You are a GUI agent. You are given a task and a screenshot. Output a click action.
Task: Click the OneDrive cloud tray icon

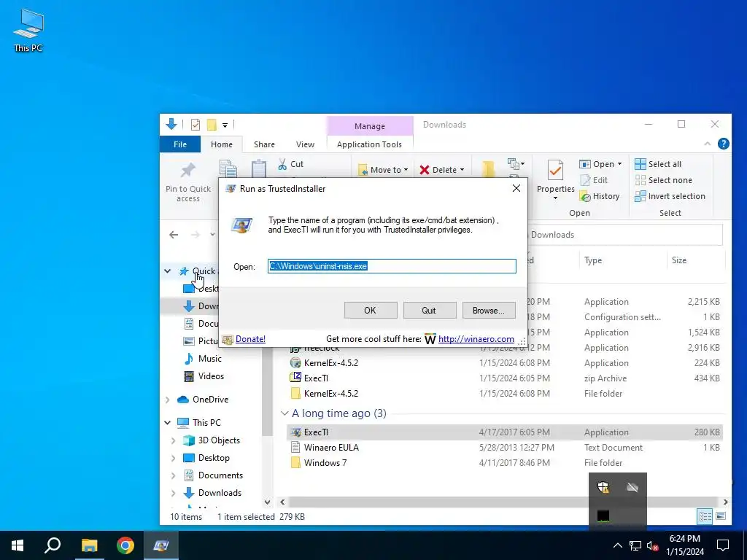pos(632,487)
